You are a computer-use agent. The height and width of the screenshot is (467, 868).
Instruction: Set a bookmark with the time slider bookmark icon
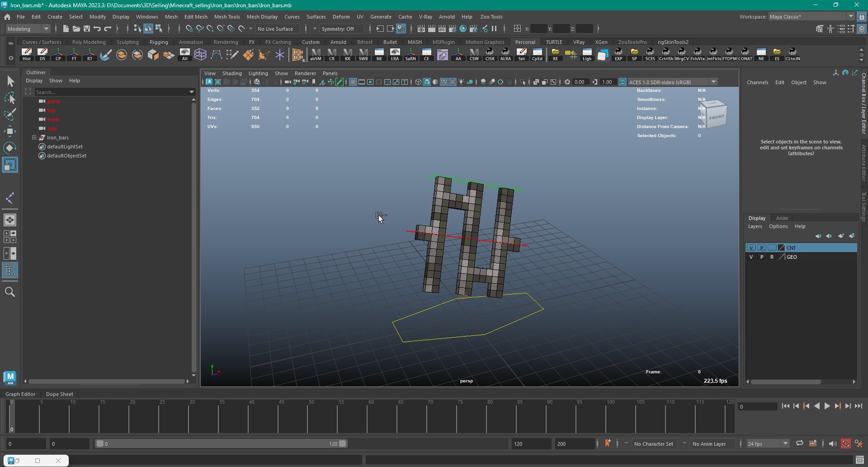pos(608,443)
